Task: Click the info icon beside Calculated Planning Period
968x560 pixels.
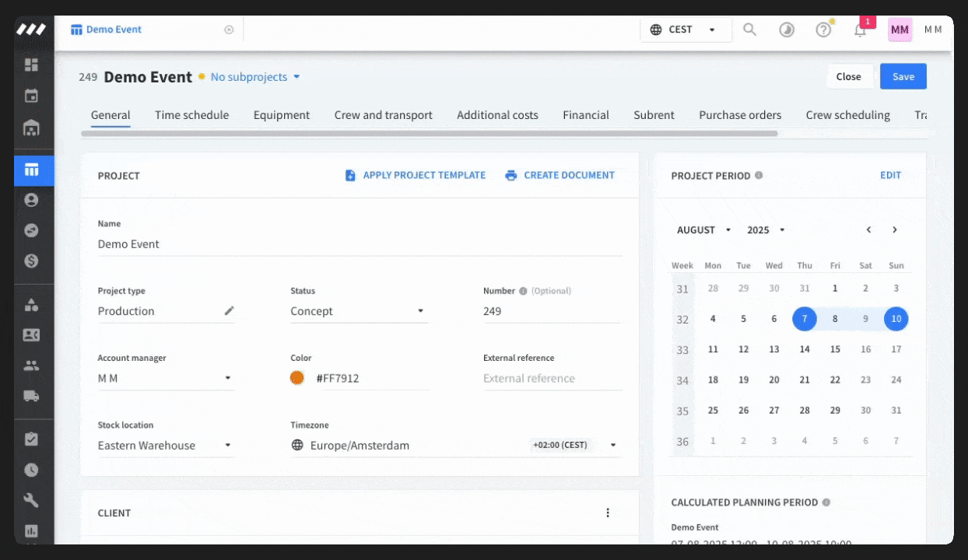Action: [x=826, y=502]
